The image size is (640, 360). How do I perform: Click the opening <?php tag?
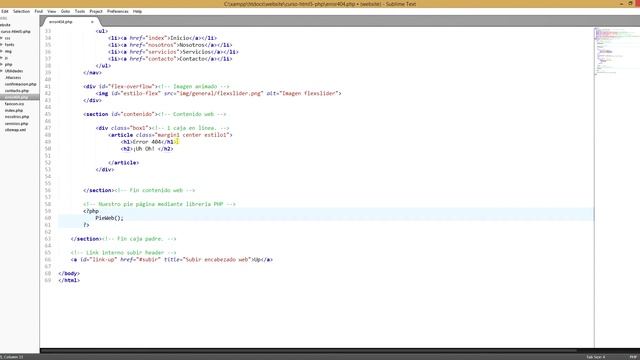[91, 211]
